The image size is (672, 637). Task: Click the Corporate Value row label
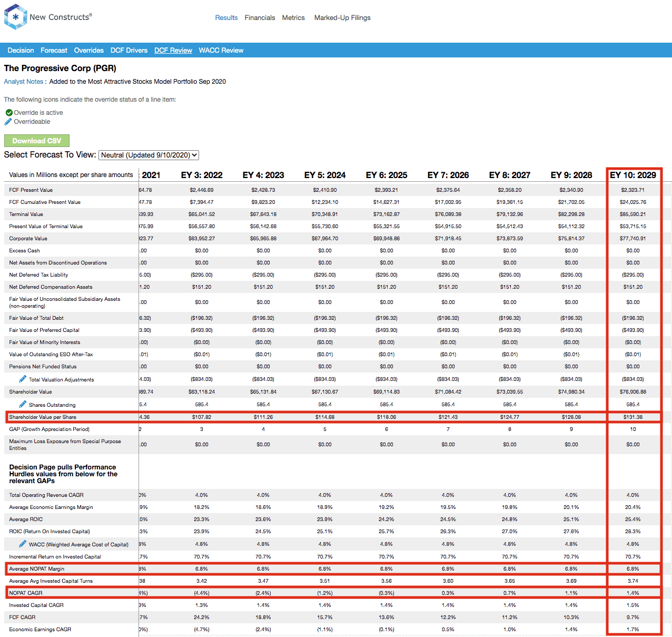[x=28, y=238]
